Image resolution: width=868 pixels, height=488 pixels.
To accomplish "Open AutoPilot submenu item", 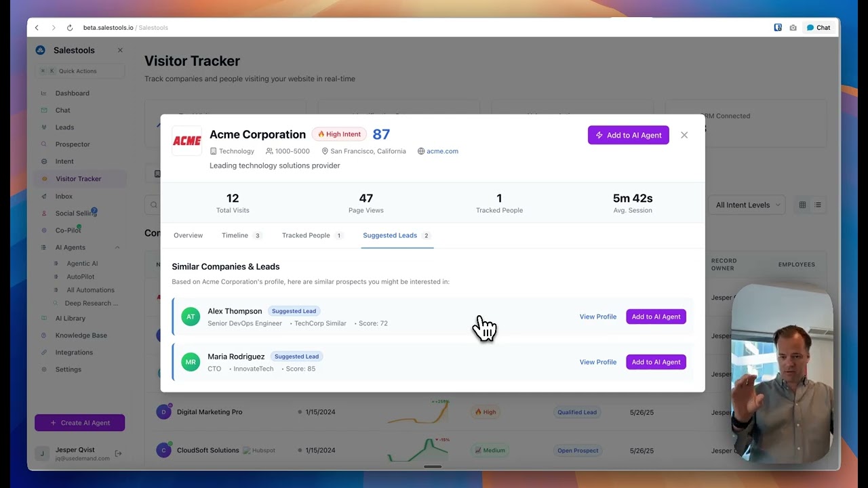I will pyautogui.click(x=80, y=277).
